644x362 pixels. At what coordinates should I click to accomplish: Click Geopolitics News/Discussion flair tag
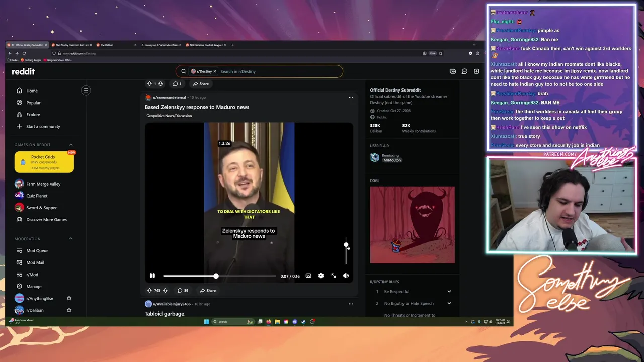(169, 116)
